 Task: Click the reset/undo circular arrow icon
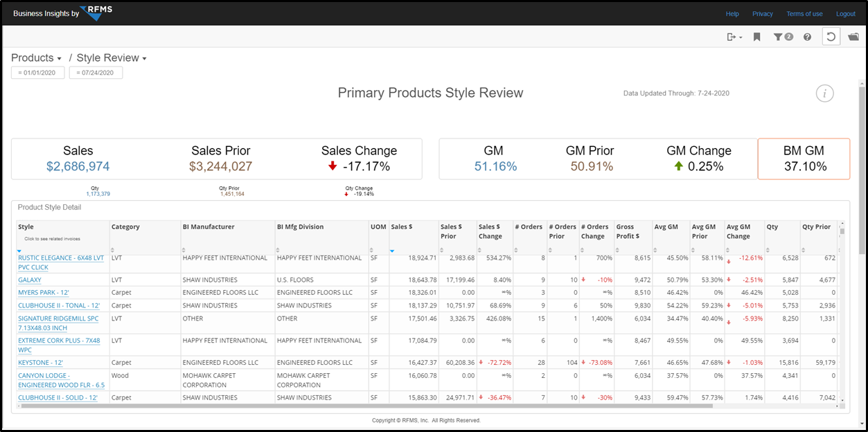click(x=831, y=37)
